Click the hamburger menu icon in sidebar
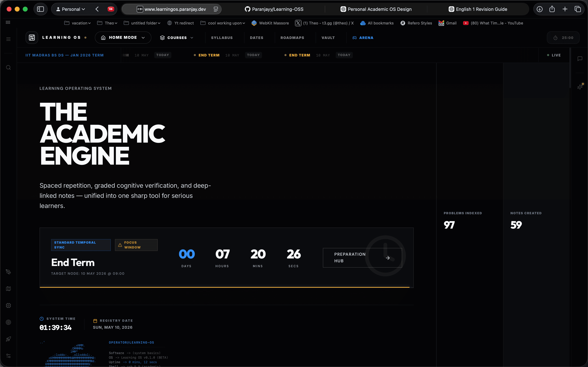 pyautogui.click(x=9, y=39)
